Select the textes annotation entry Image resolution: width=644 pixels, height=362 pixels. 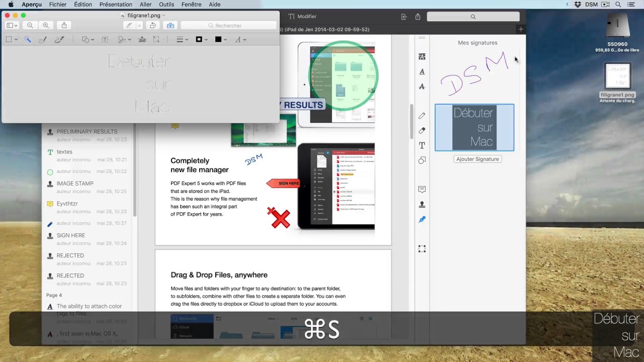pos(87,155)
